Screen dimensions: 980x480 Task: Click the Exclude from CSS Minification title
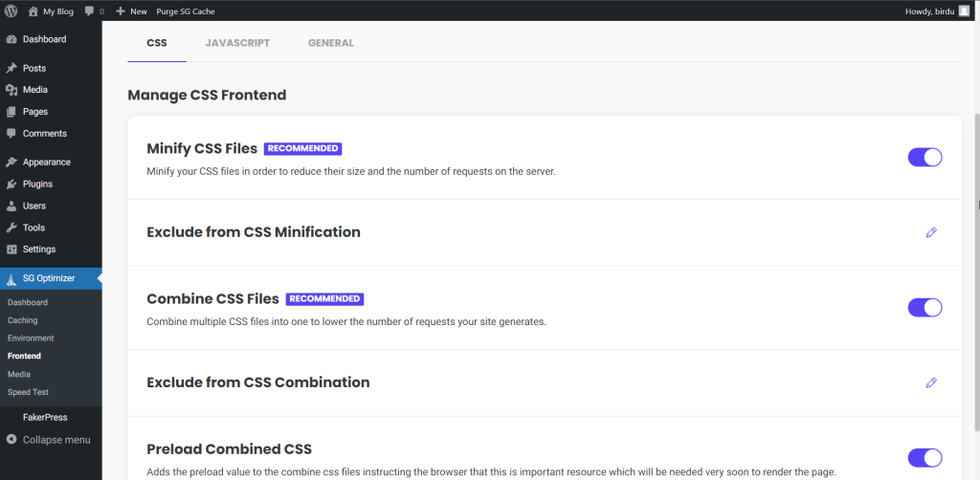click(x=253, y=232)
